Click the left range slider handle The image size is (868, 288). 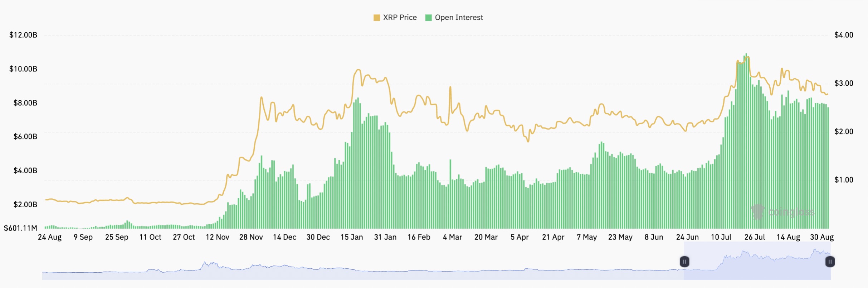[x=684, y=262]
